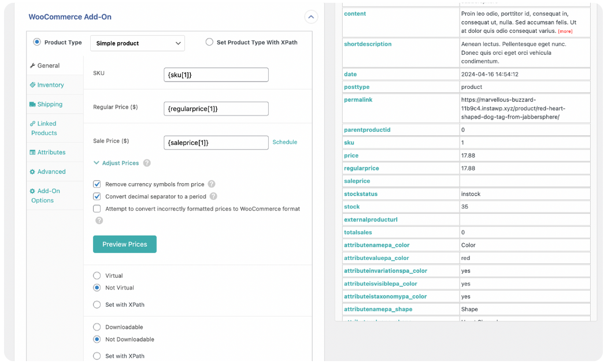Screen dimensions: 607x364
Task: Click the Linked Products chain icon
Action: [32, 124]
